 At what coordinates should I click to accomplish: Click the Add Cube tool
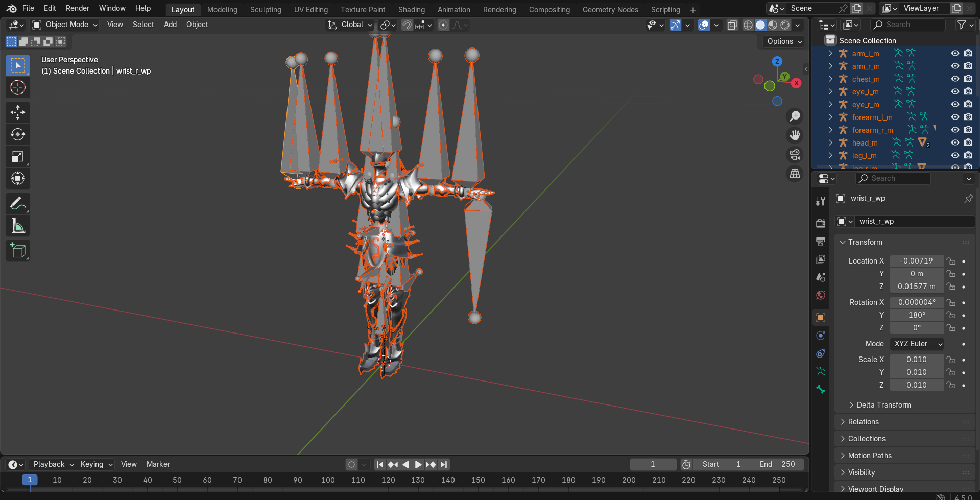click(x=18, y=251)
